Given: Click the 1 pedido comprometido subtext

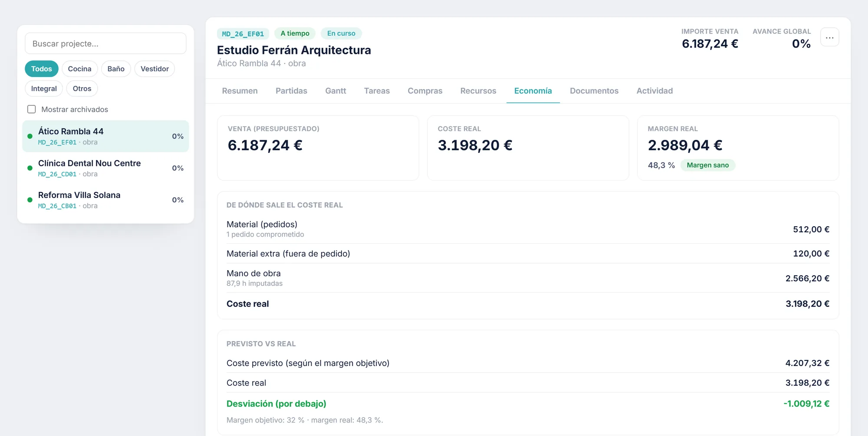Looking at the screenshot, I should coord(265,235).
